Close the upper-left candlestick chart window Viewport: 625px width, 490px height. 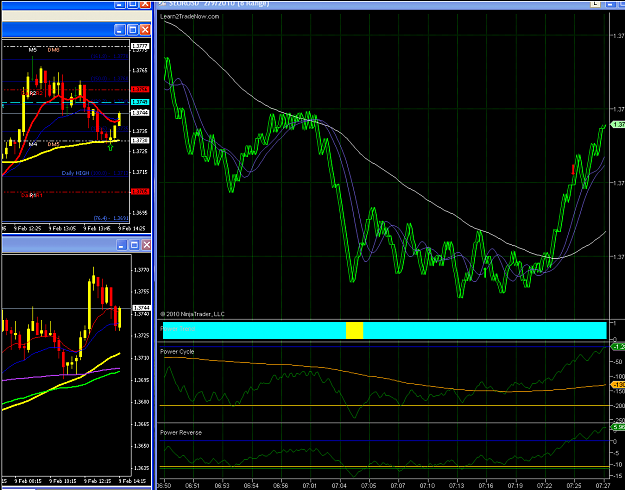point(145,30)
